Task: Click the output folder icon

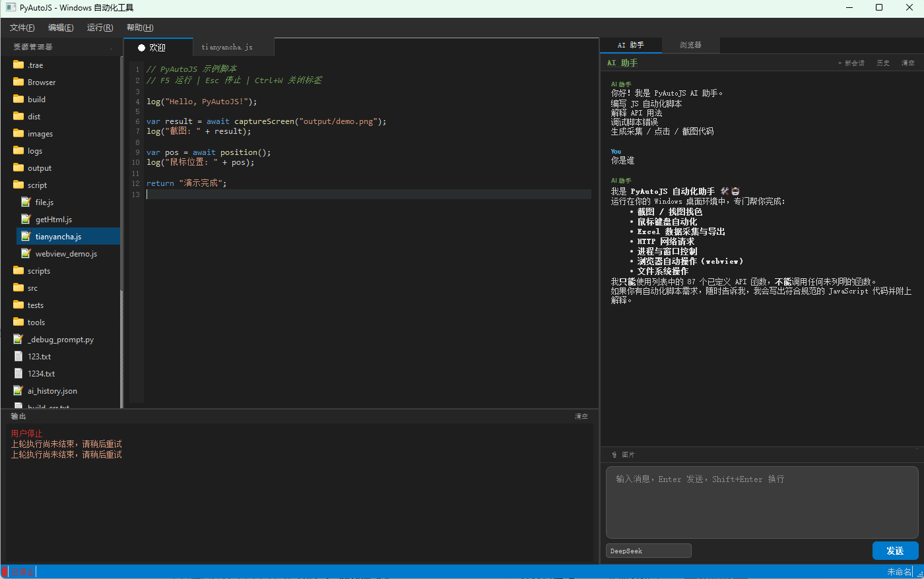Action: (x=18, y=168)
